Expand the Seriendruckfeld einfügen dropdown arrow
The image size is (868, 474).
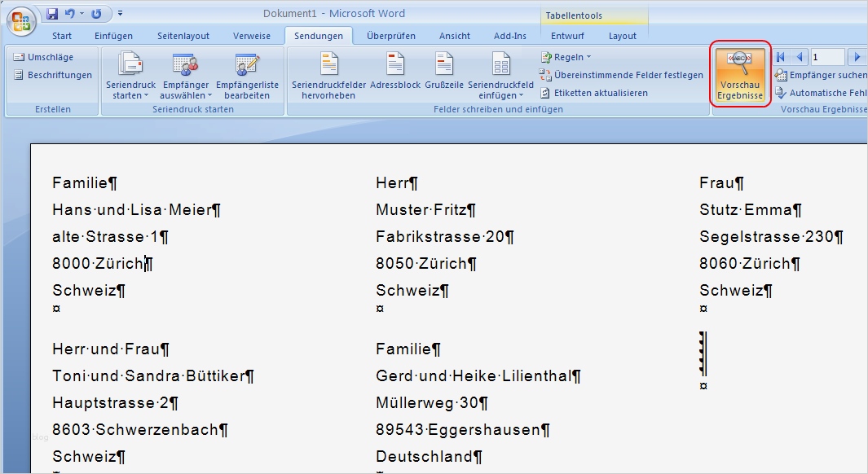point(522,95)
